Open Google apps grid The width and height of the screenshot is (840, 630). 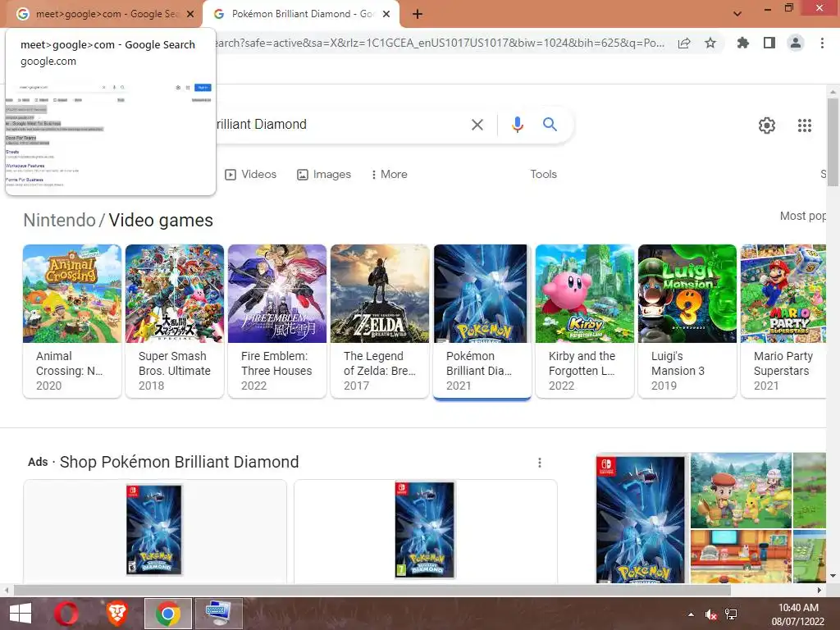coord(804,126)
